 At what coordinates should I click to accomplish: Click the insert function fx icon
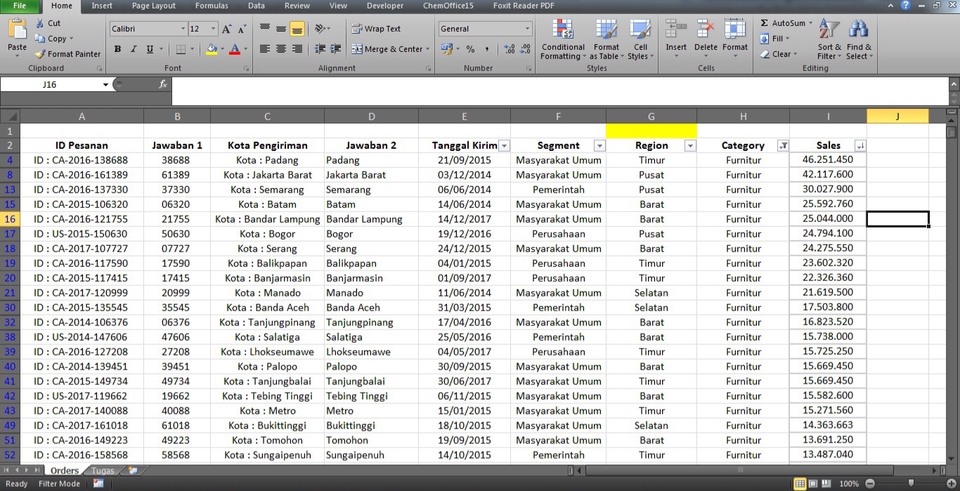click(x=163, y=84)
